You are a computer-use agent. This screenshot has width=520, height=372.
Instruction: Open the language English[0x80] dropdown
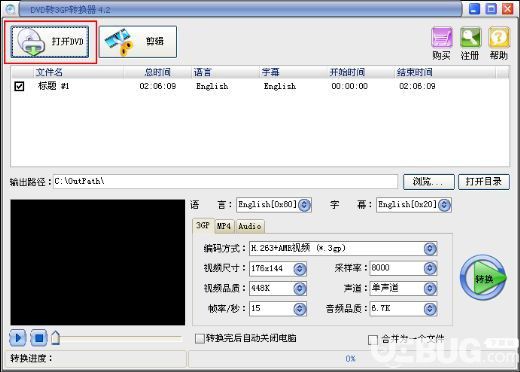tap(304, 205)
